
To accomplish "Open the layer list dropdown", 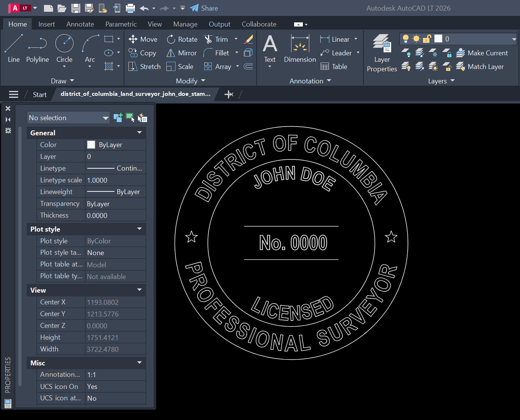I will tap(514, 39).
